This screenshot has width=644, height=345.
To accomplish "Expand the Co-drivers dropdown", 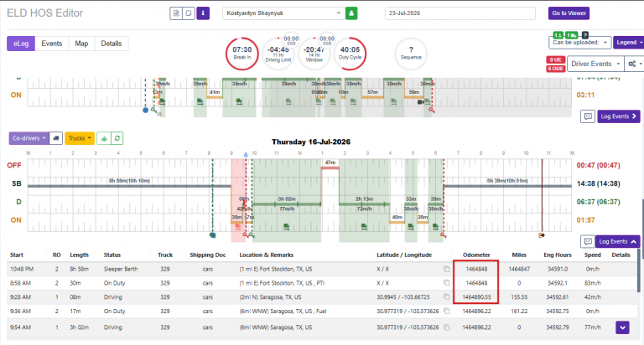I will tap(29, 138).
